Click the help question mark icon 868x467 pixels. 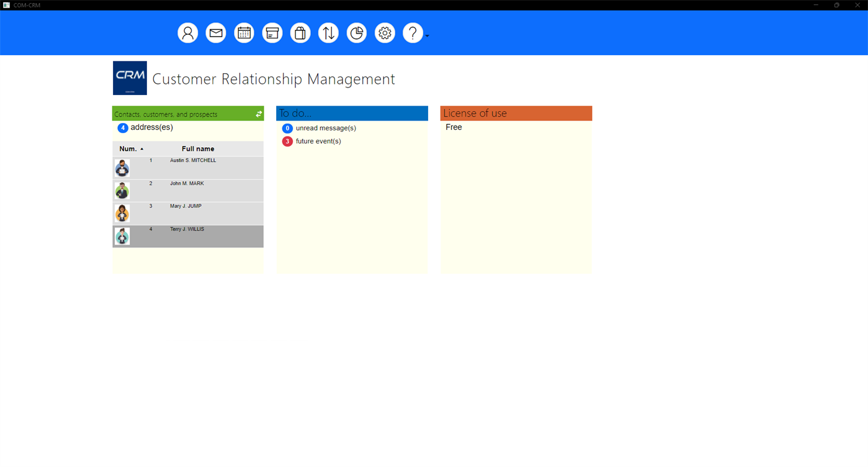click(x=413, y=32)
